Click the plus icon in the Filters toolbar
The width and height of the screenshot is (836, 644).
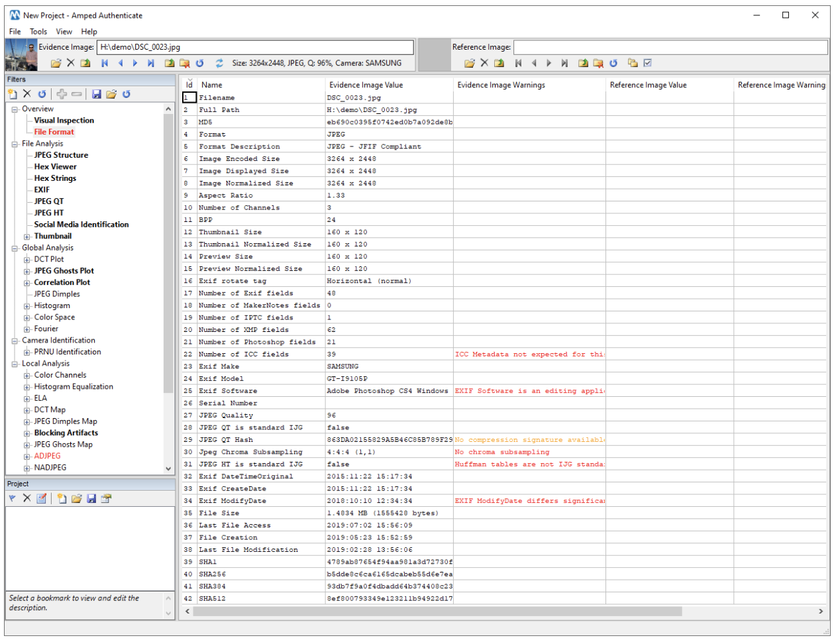tap(62, 94)
